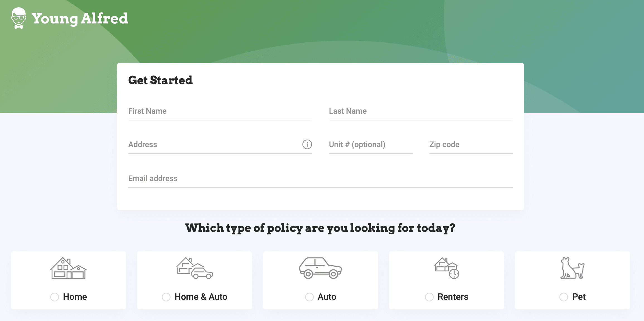Select the Home & Auto radio button
This screenshot has height=321, width=644.
[166, 297]
